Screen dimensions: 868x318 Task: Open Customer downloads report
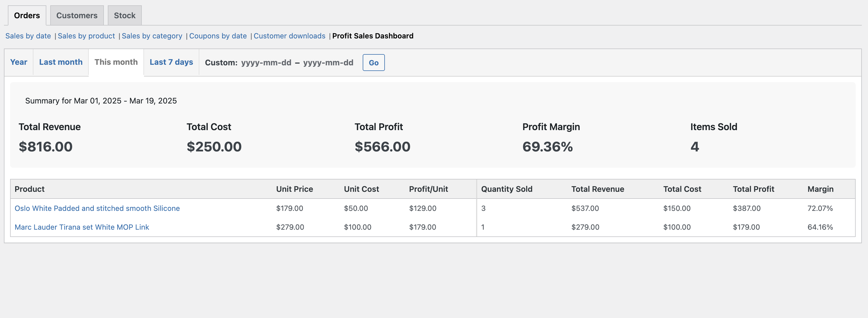pos(289,36)
